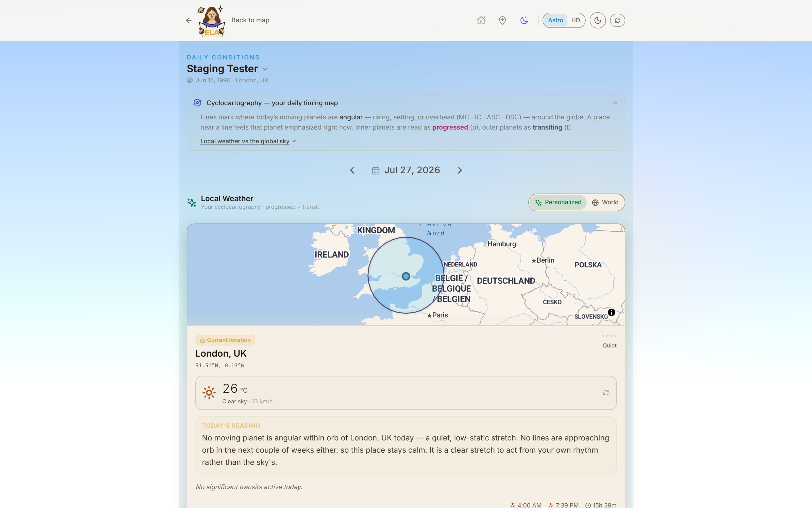Screen dimensions: 812x508
Task: Click the location pin header icon
Action: [502, 21]
